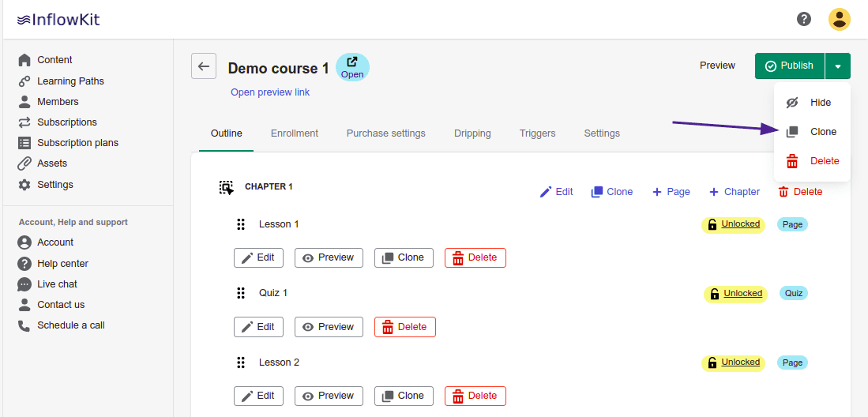Click the Chapter 1 selection icon
The height and width of the screenshot is (417, 868).
(227, 187)
